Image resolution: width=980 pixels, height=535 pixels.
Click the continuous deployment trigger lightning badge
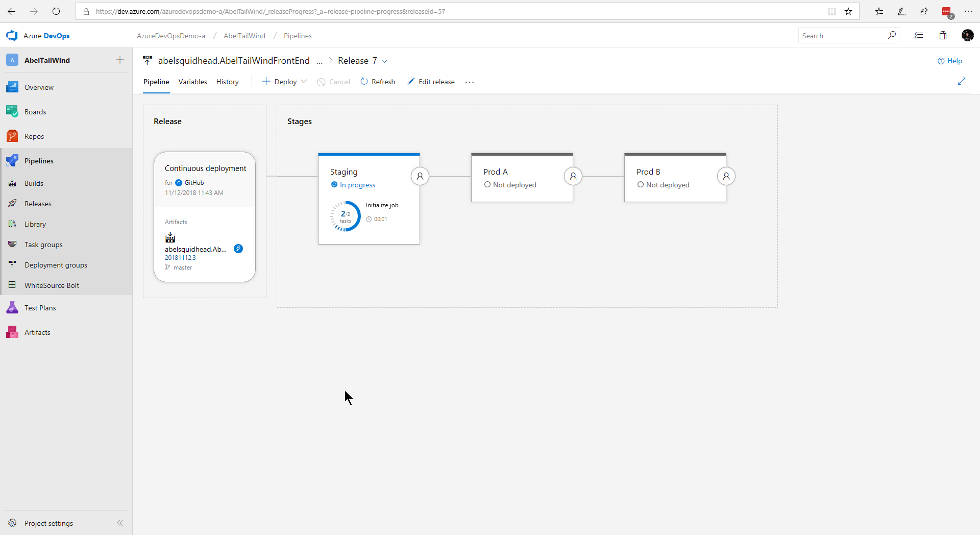238,249
